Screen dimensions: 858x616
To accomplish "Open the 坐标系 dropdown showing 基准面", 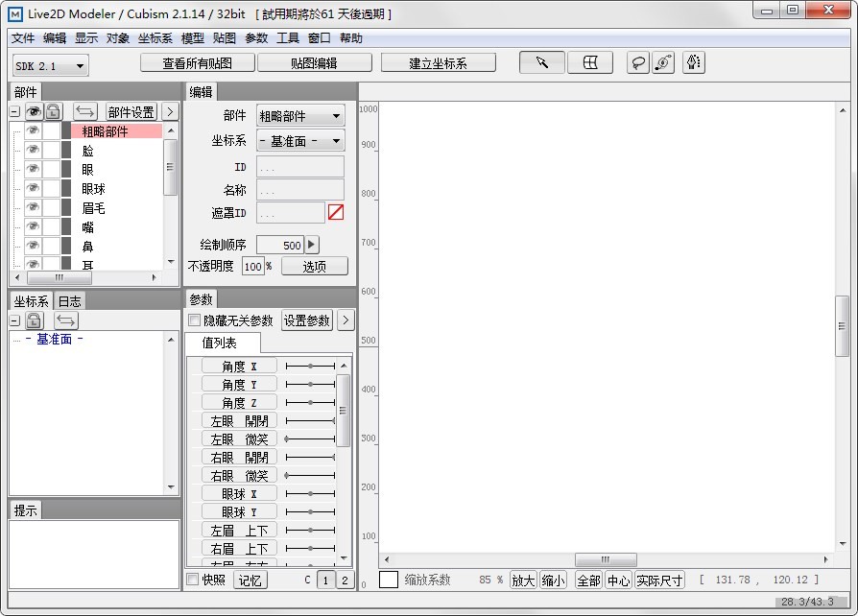I will (300, 140).
